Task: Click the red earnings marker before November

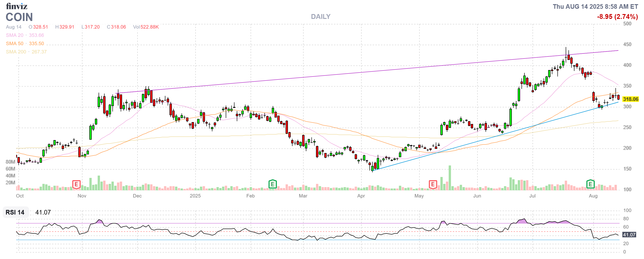Action: [x=76, y=185]
